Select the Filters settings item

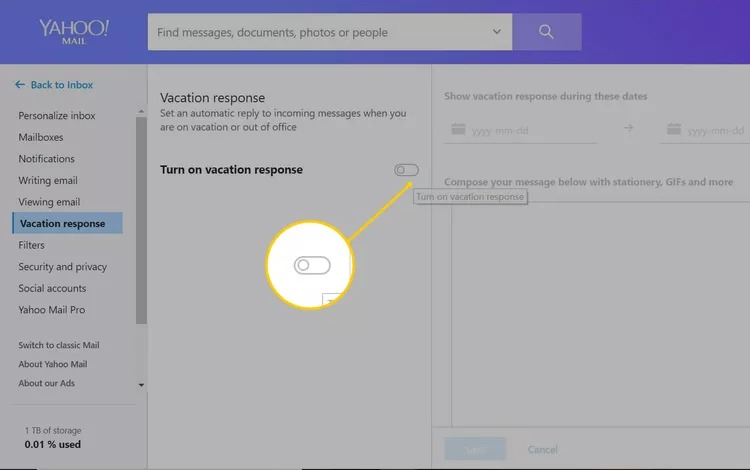pyautogui.click(x=31, y=245)
